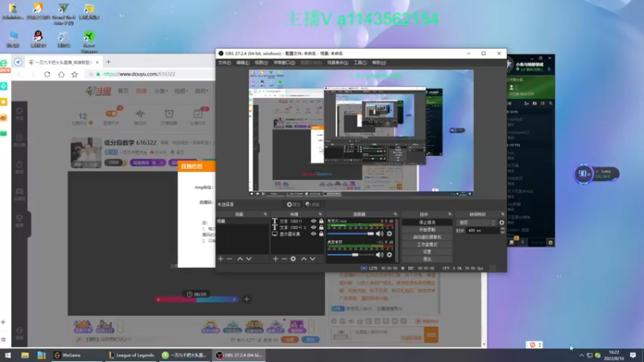
Task: Open the transition type dropdown in OBS
Action: click(x=477, y=223)
